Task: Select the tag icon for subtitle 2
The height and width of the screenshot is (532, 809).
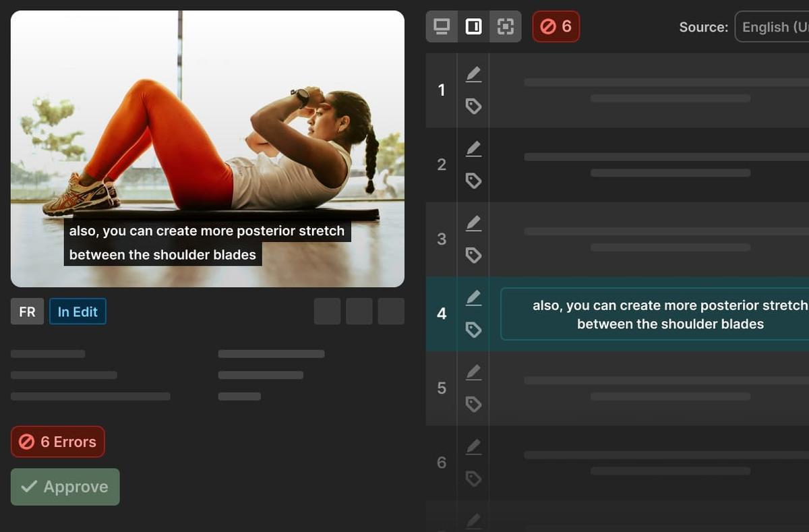Action: click(x=473, y=180)
